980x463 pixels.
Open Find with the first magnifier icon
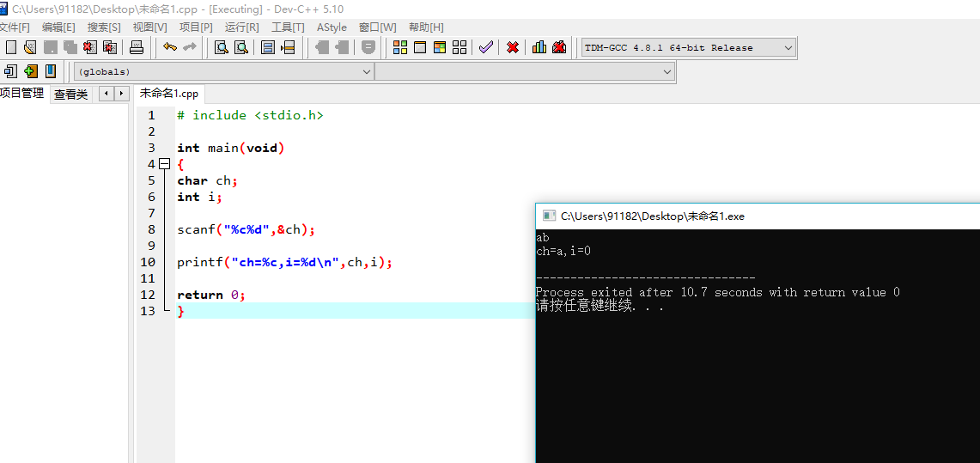click(222, 47)
